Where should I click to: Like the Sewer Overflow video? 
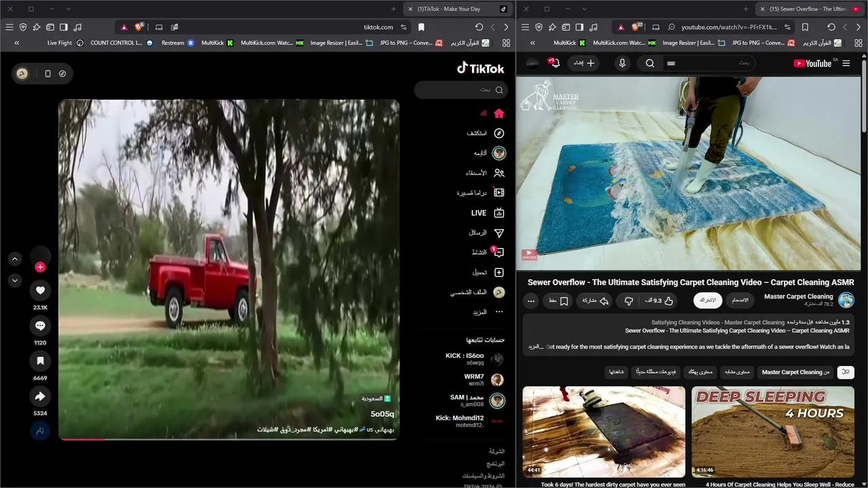(659, 301)
